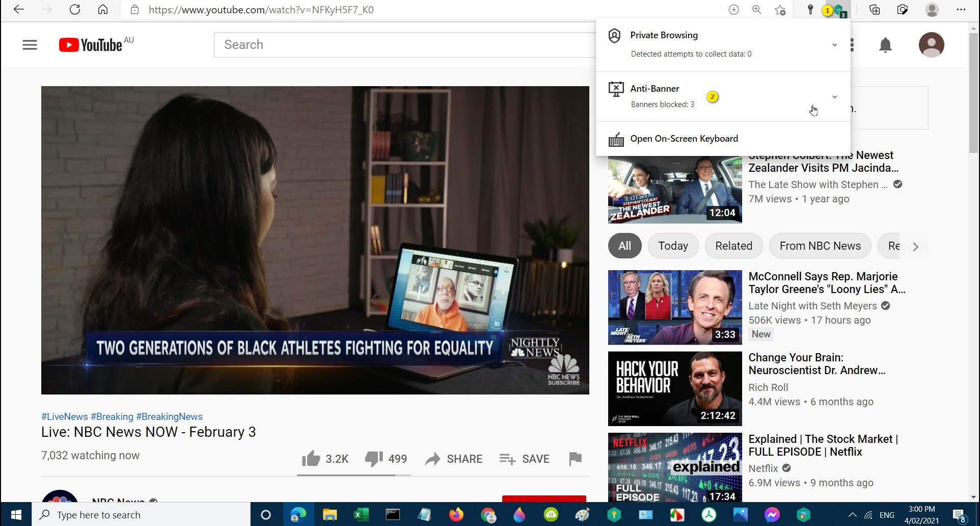
Task: Open Hack Your Behavior video thumbnail
Action: [675, 388]
